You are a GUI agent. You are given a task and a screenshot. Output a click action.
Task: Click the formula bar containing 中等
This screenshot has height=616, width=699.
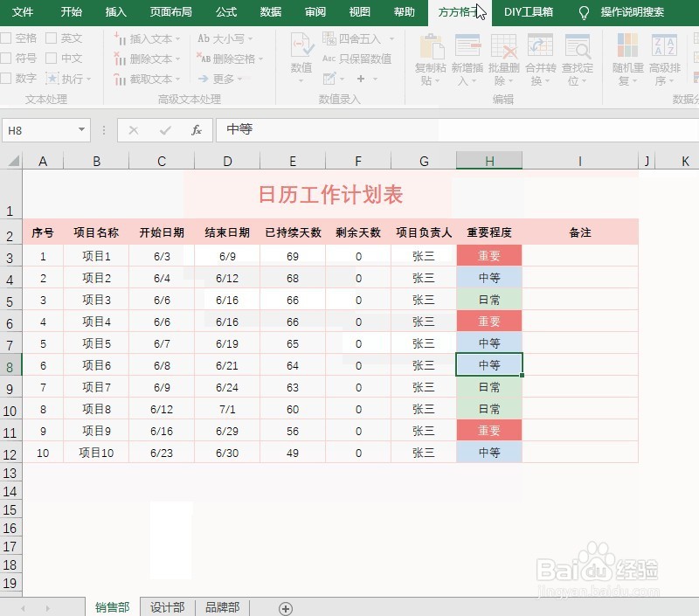click(x=457, y=129)
